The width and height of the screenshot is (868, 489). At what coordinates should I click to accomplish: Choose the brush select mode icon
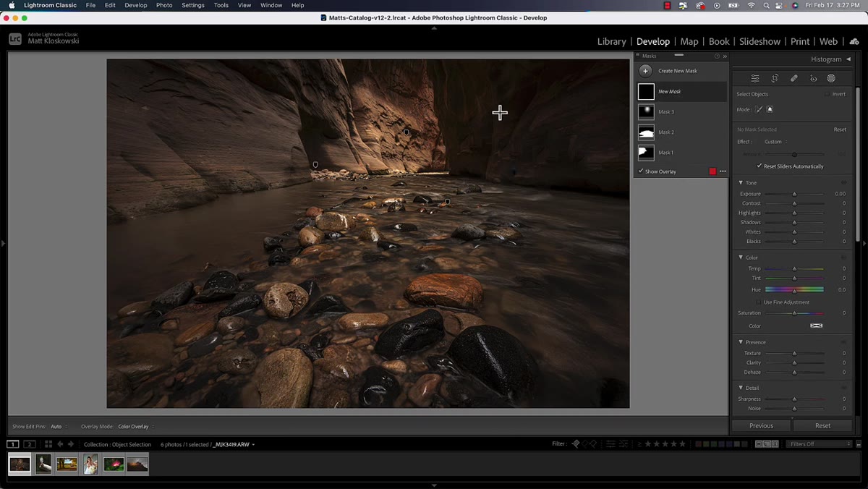click(x=759, y=109)
